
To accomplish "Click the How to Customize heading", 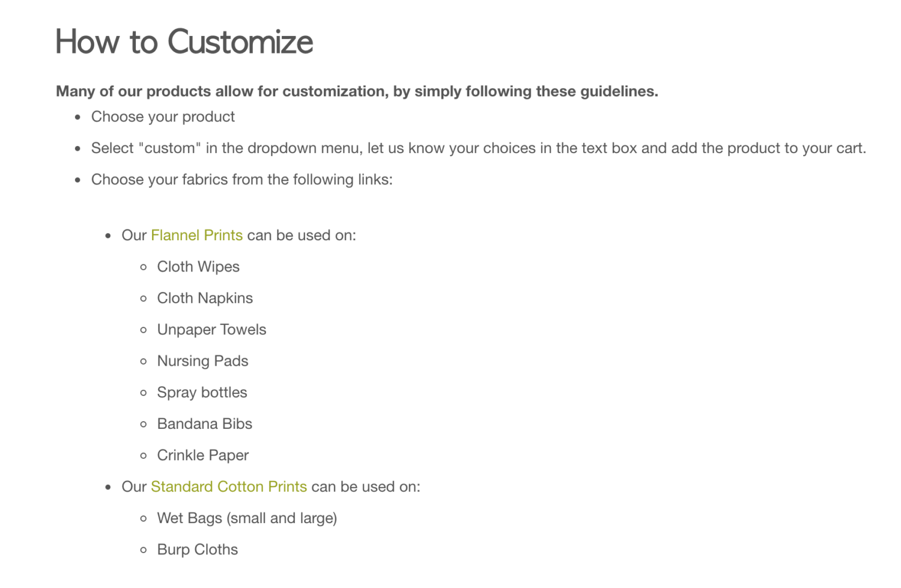I will pyautogui.click(x=184, y=42).
